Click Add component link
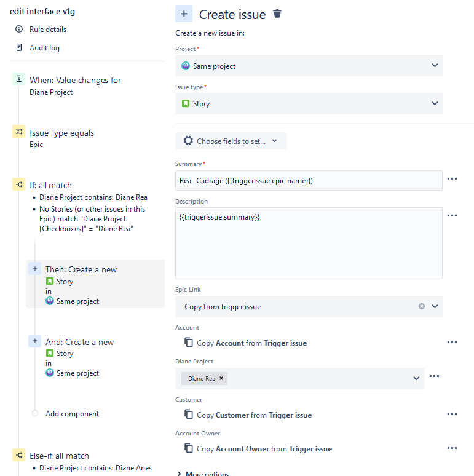474x476 pixels. point(72,414)
